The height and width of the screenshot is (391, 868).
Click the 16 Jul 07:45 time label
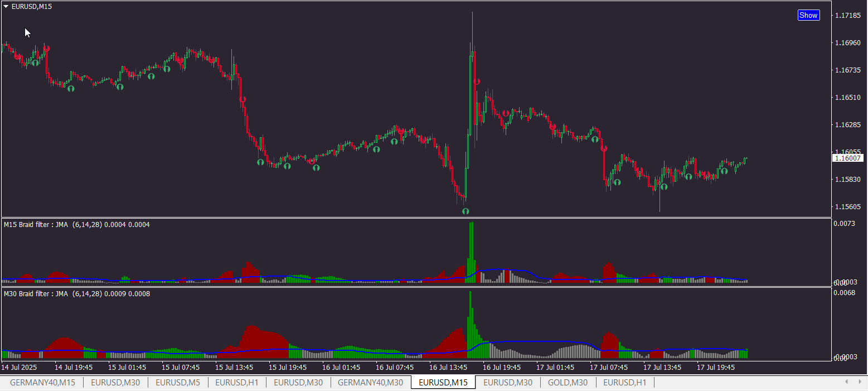click(x=395, y=368)
